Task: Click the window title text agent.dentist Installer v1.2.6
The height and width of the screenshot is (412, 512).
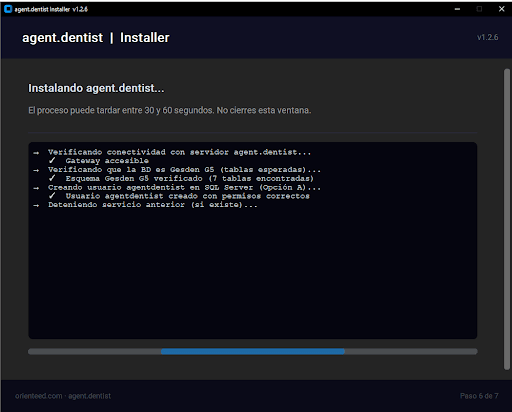Action: point(51,9)
